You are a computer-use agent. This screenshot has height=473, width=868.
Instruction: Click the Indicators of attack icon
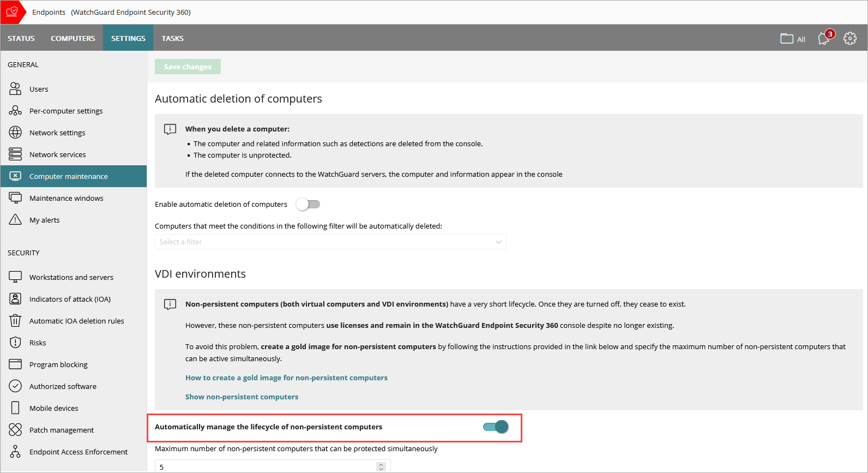(15, 299)
